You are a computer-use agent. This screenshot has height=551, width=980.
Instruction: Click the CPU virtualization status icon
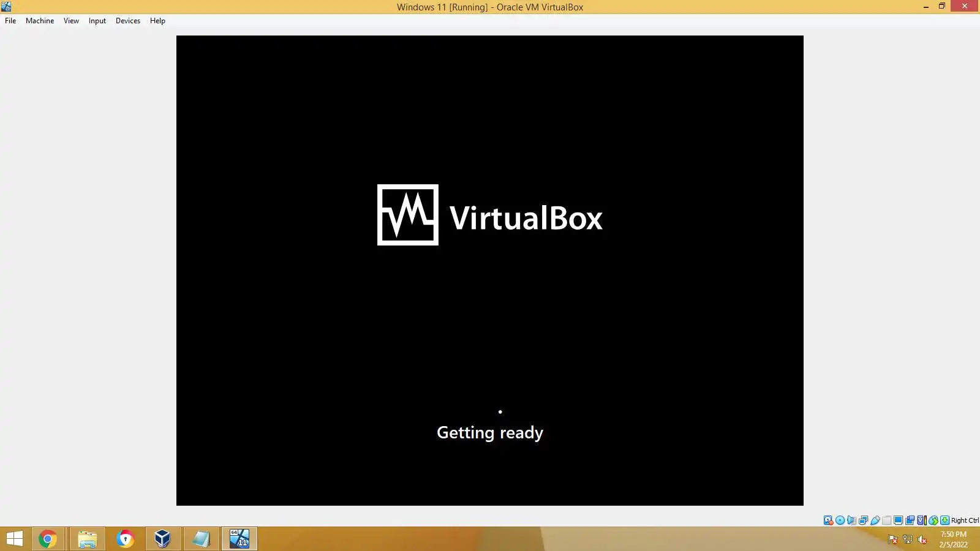pos(921,520)
